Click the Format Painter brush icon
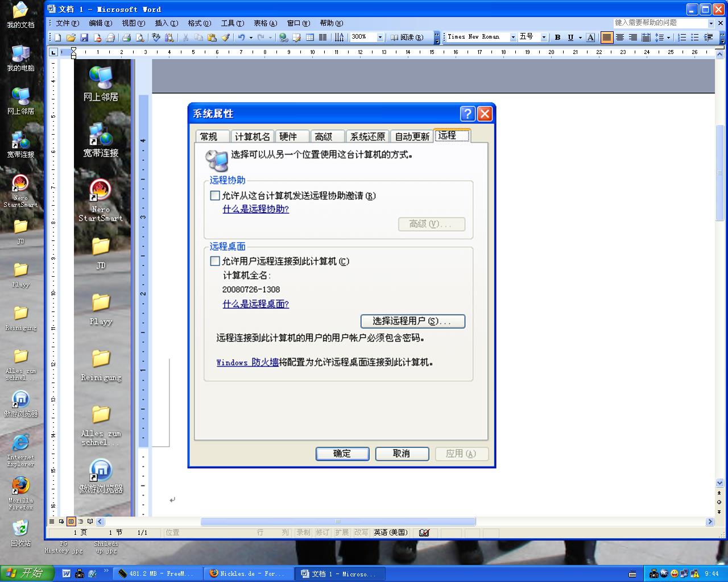 225,38
